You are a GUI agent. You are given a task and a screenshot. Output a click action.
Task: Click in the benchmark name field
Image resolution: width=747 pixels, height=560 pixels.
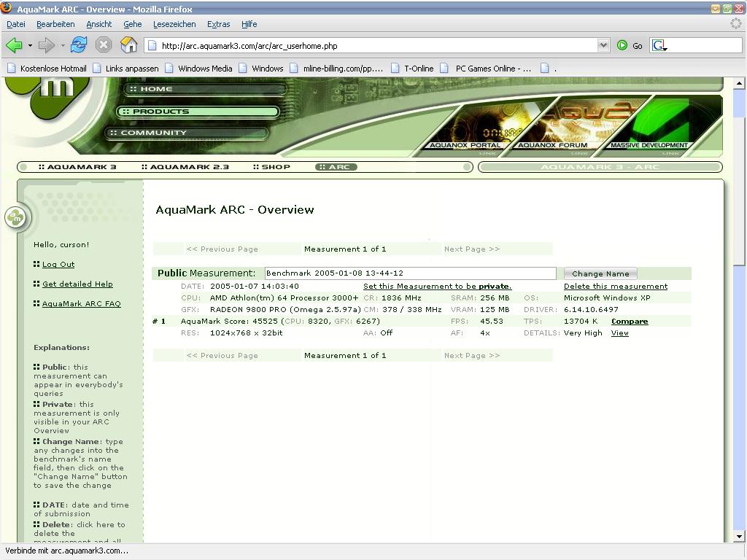(x=410, y=273)
